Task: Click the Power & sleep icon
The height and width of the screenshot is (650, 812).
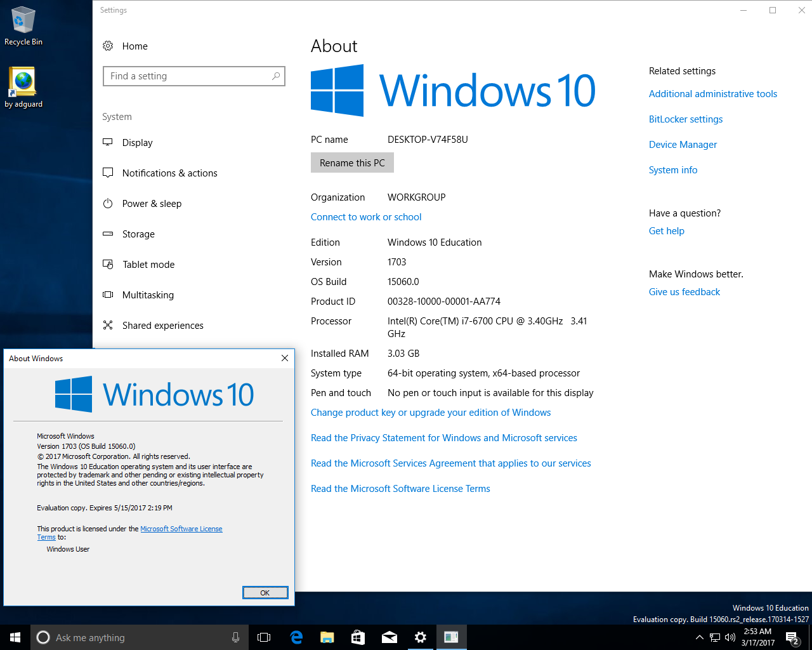Action: pos(108,203)
